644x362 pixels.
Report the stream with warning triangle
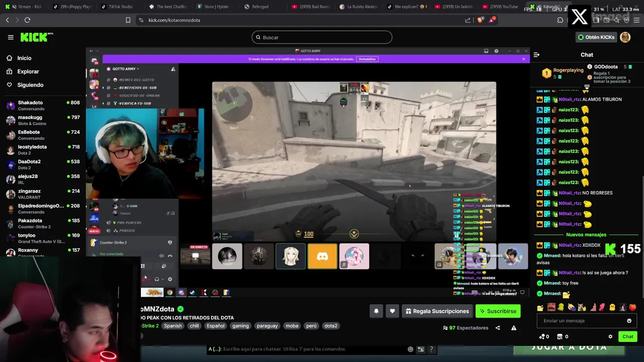point(514,328)
